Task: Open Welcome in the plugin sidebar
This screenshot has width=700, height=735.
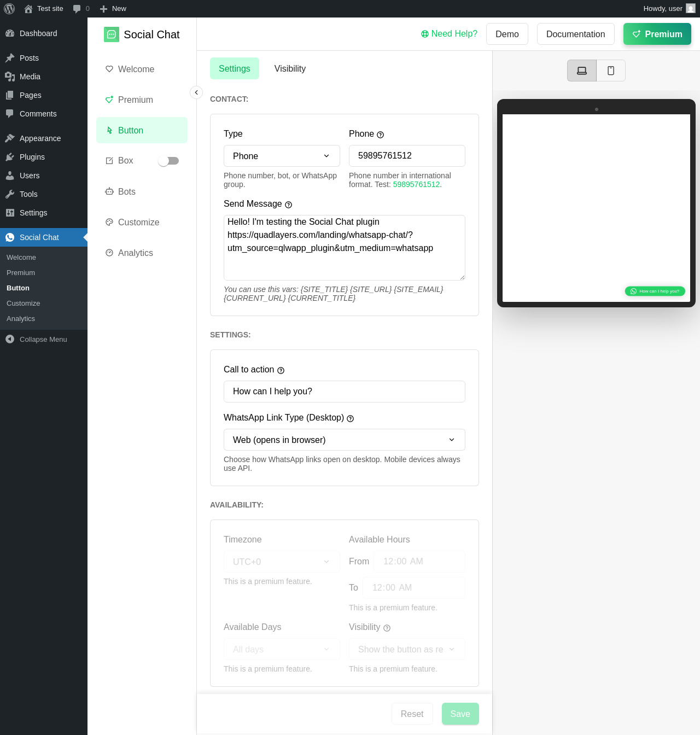Action: [x=142, y=69]
